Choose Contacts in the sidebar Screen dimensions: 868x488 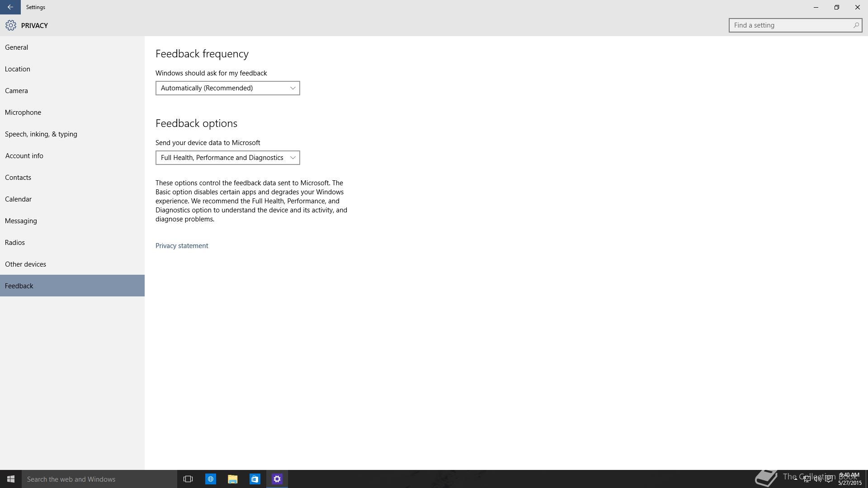pos(72,178)
